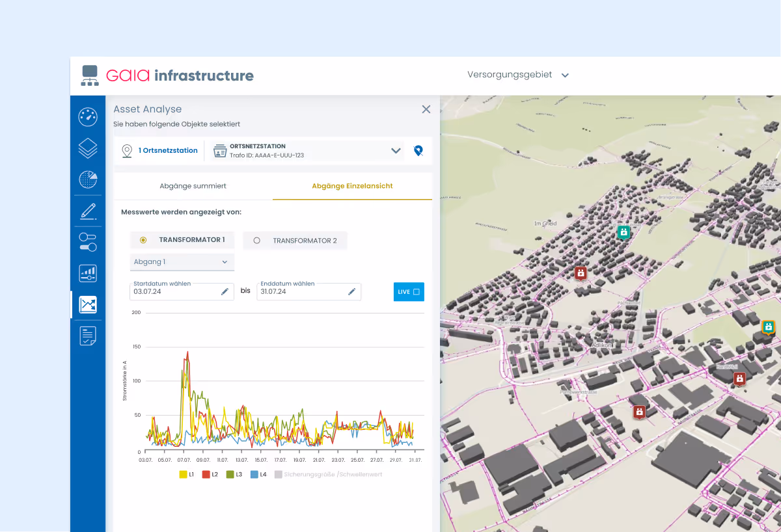Viewport: 781px width, 532px height.
Task: Select the TRANSFORMATOR 1 radio button
Action: [143, 240]
